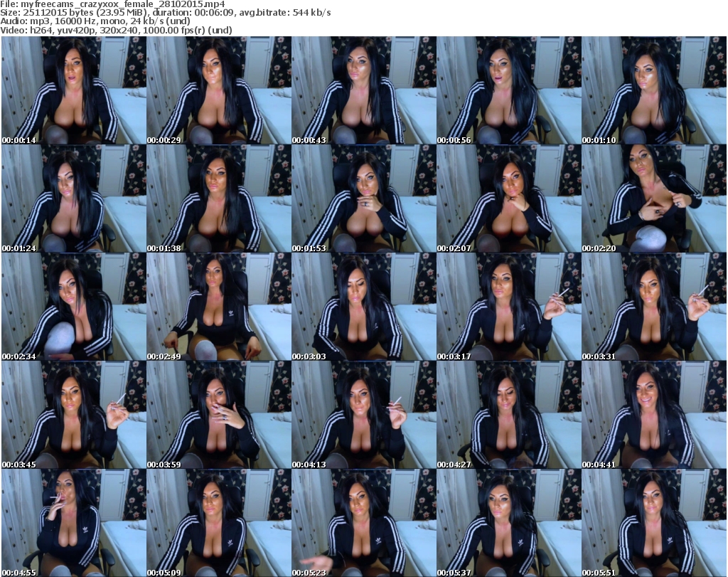Choose the frame labeled 00:03:59
728x577 pixels.
point(219,415)
